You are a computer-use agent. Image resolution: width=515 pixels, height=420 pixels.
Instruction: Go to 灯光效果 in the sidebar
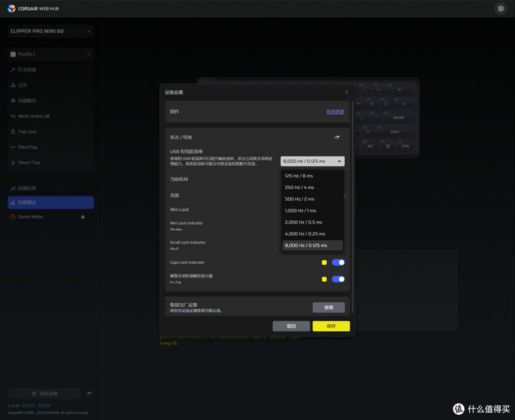[x=51, y=70]
